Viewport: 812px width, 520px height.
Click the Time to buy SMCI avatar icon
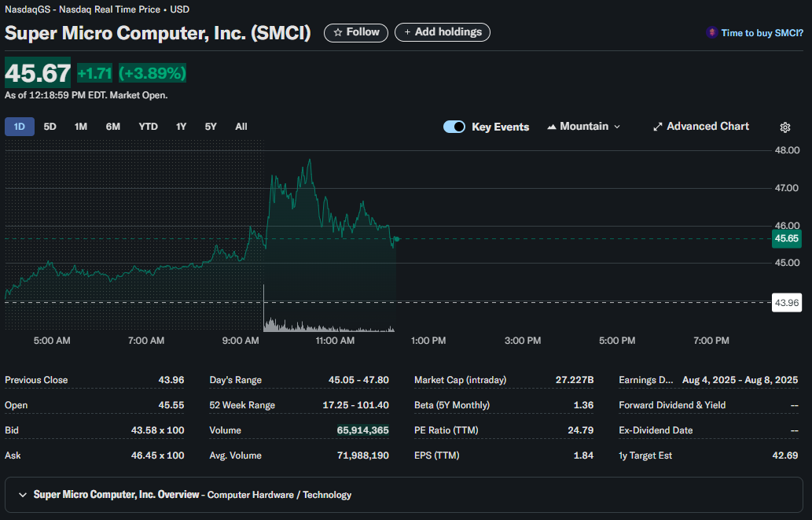[711, 33]
